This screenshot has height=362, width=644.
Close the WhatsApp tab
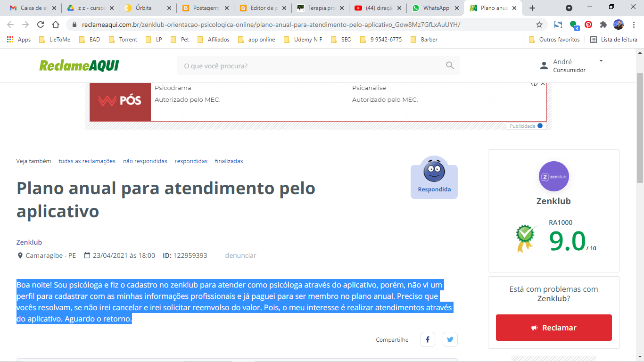pos(457,8)
